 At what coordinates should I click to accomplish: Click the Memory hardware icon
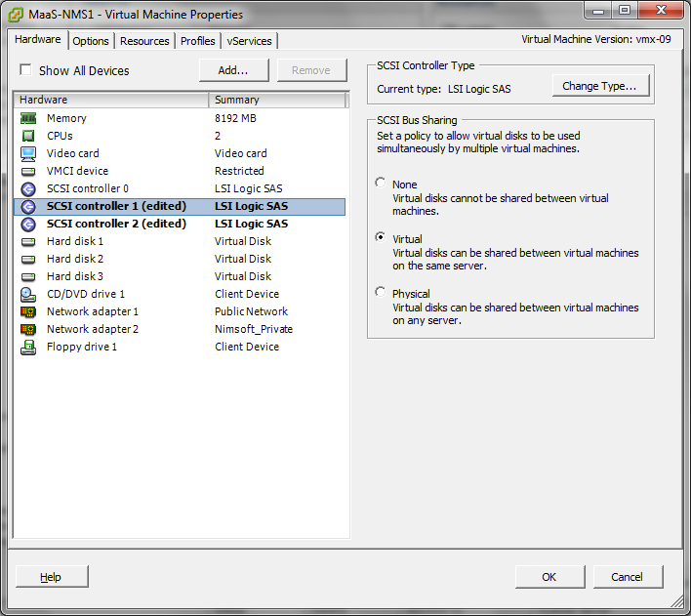point(28,118)
